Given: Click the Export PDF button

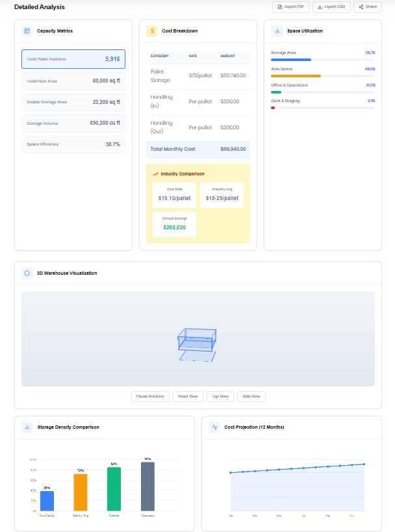Looking at the screenshot, I should [291, 6].
